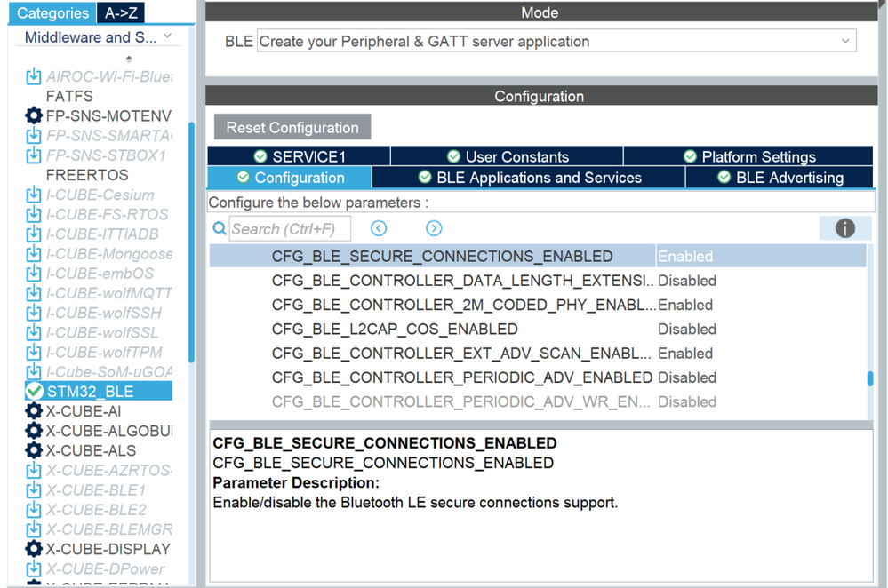Click in Search (Ctrl+F) field
Screen dimensions: 888x588
(x=290, y=228)
